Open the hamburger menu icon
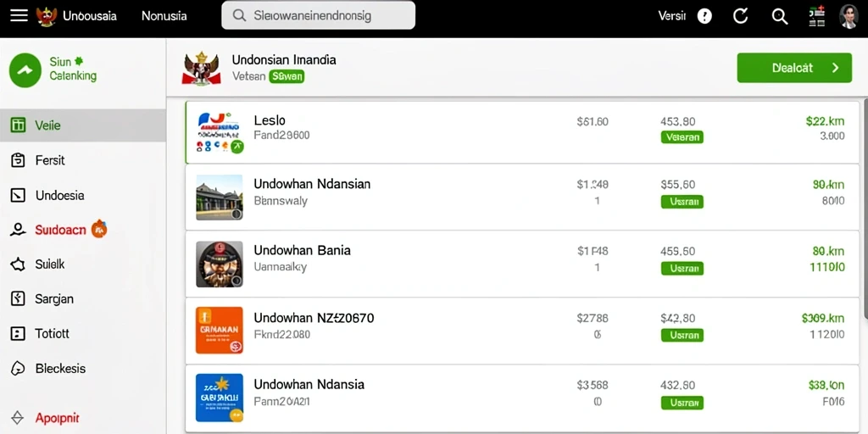Screen dimensions: 868x434 [x=19, y=15]
